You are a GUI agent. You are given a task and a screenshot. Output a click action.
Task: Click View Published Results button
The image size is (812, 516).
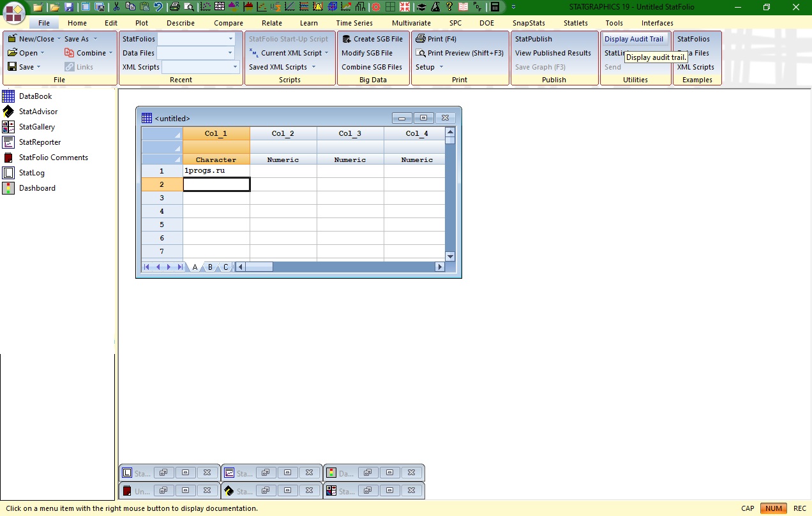tap(553, 53)
